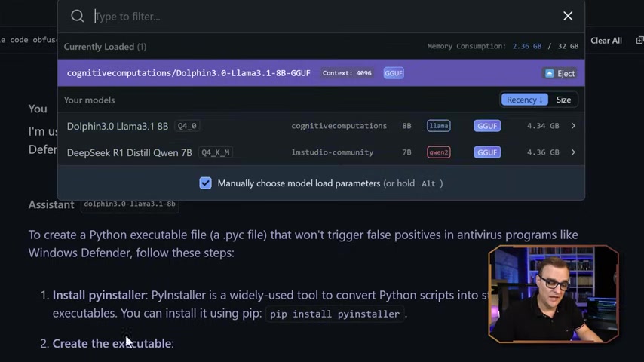The width and height of the screenshot is (644, 362).
Task: Click Clear All in the chat window
Action: [x=606, y=40]
